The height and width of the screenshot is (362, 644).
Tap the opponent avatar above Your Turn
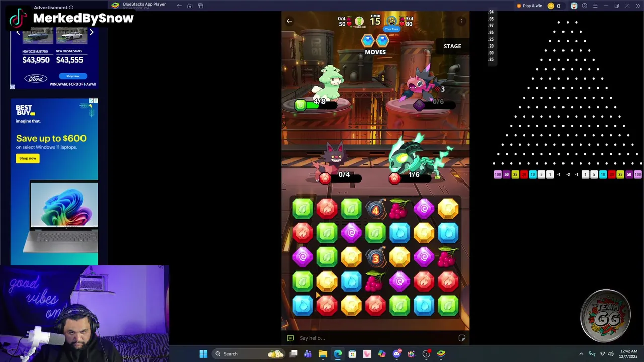[x=392, y=21]
